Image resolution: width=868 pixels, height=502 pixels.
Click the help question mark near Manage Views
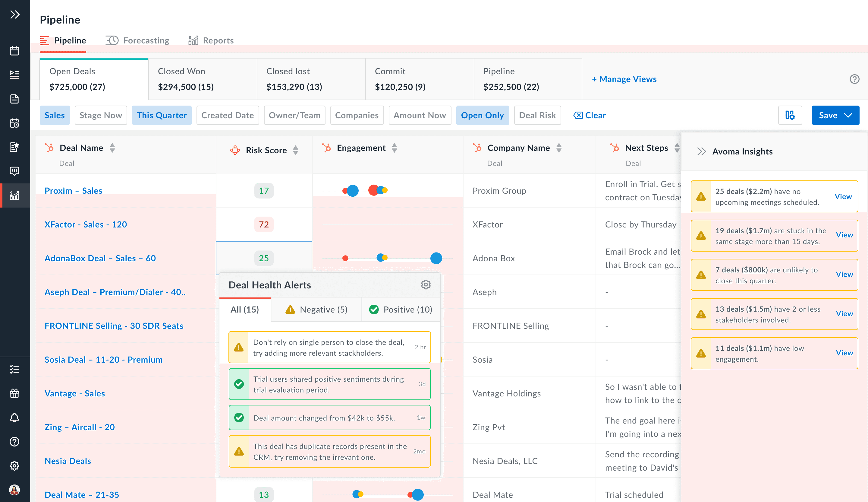pos(854,79)
